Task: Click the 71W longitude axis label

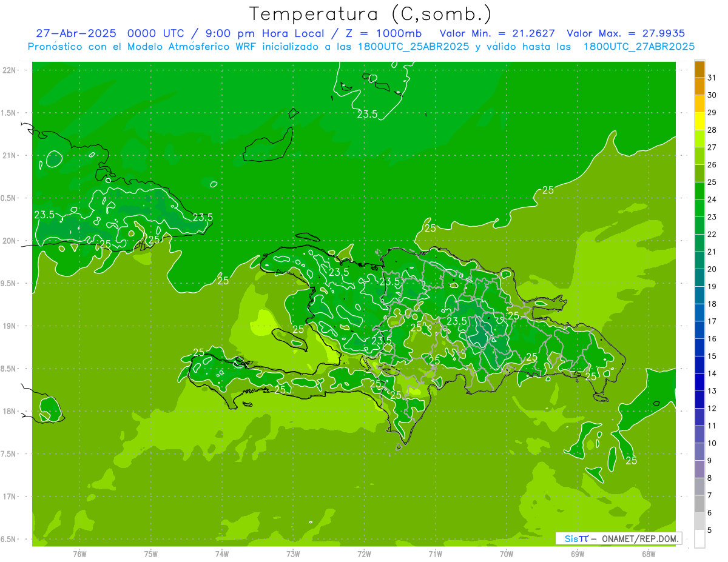Action: tap(435, 554)
